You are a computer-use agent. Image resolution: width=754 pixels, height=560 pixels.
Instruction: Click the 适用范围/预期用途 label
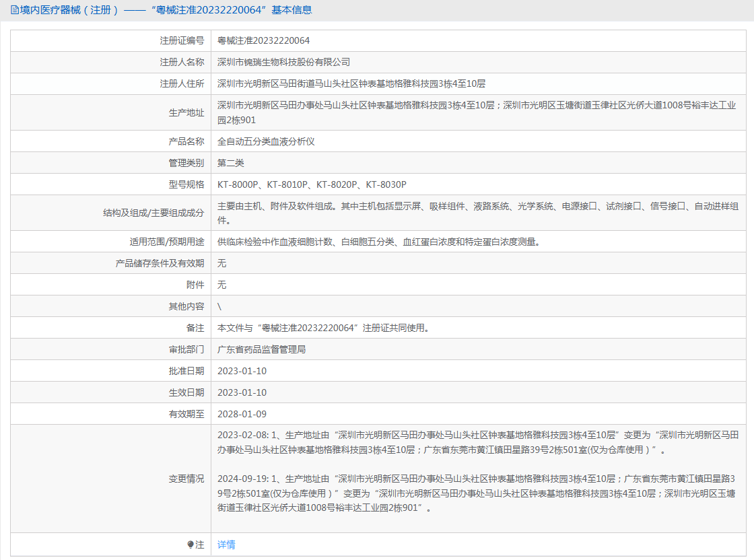pyautogui.click(x=166, y=242)
